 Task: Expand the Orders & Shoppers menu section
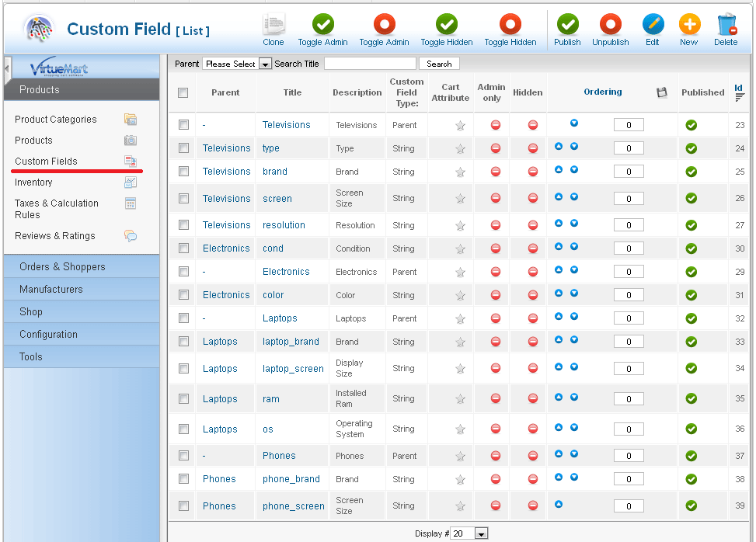[x=62, y=266]
